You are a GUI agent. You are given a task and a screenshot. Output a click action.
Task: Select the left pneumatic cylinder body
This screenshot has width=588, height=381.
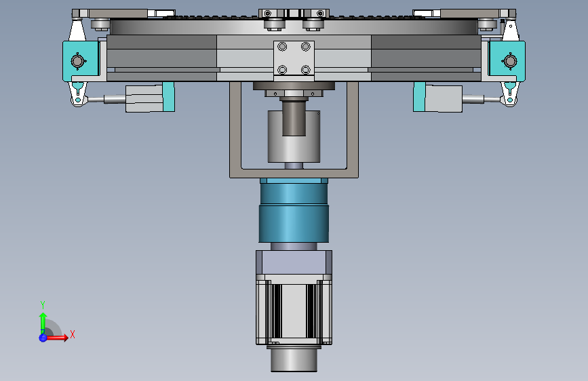click(x=144, y=98)
